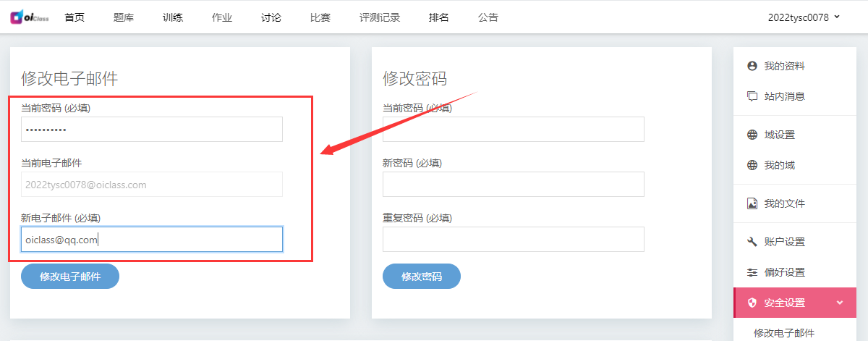Open 域设置 in the sidebar
This screenshot has height=341, width=868.
(x=780, y=135)
